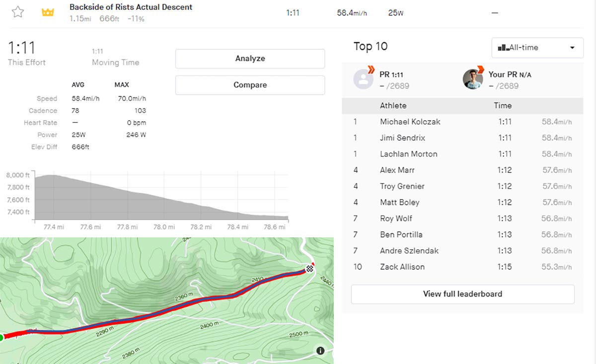The height and width of the screenshot is (364, 596).
Task: Select the segment title Backside of Rists Actual Descent
Action: [x=130, y=7]
